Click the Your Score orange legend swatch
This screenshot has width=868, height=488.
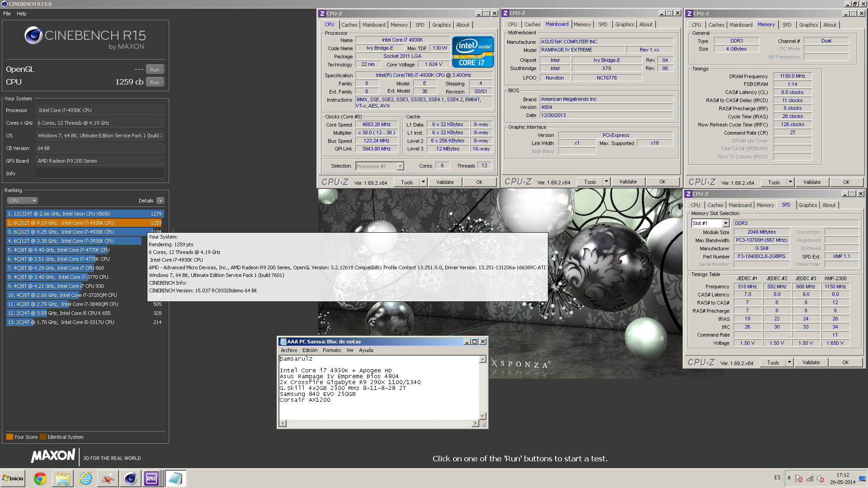[x=9, y=437]
